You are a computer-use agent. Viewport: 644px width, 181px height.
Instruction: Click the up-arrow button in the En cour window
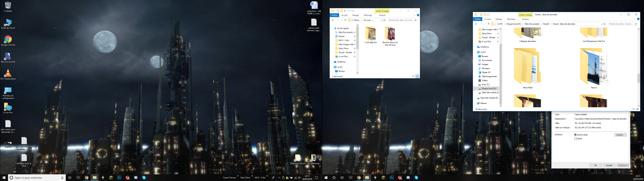345,20
